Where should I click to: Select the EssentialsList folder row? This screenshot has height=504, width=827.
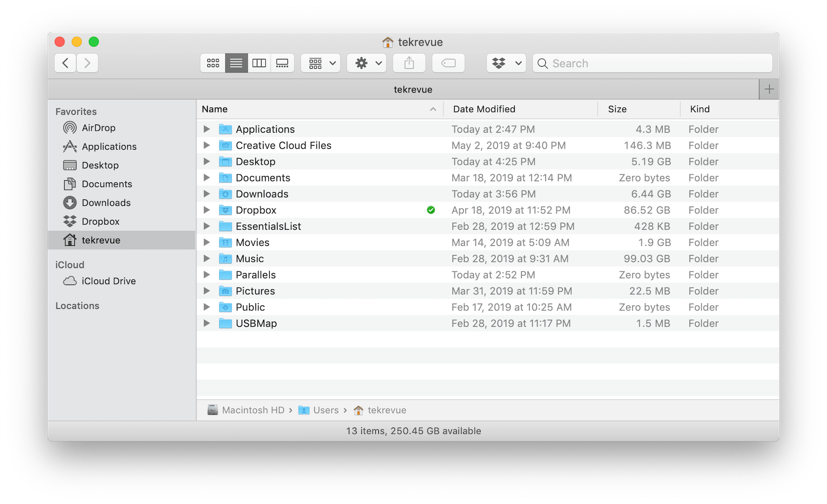tap(488, 226)
